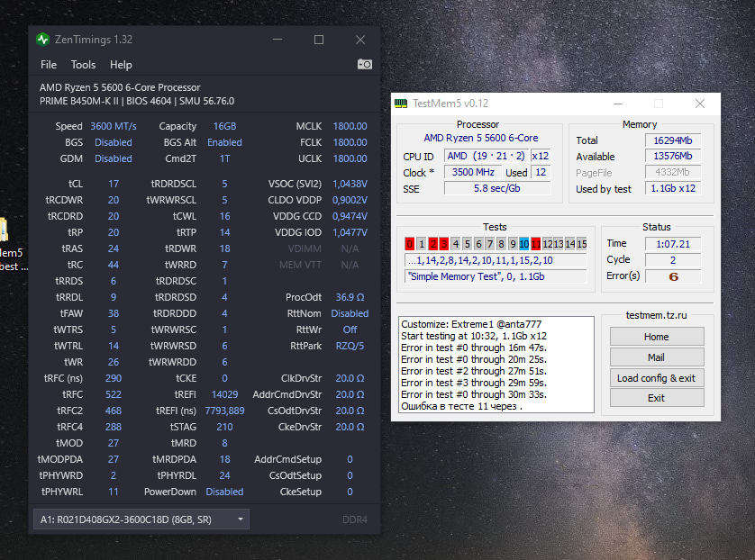The image size is (755, 560).
Task: Open the File menu in ZenTimings
Action: pyautogui.click(x=48, y=65)
